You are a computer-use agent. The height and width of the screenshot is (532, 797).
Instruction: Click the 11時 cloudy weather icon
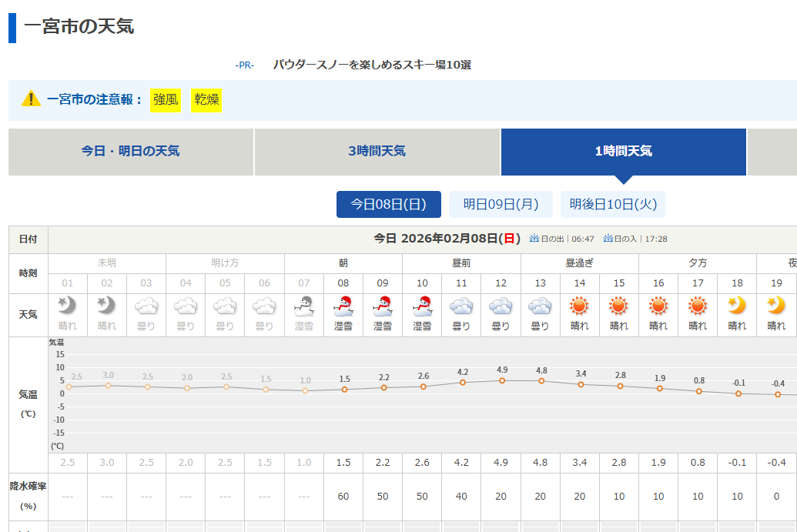tap(461, 306)
